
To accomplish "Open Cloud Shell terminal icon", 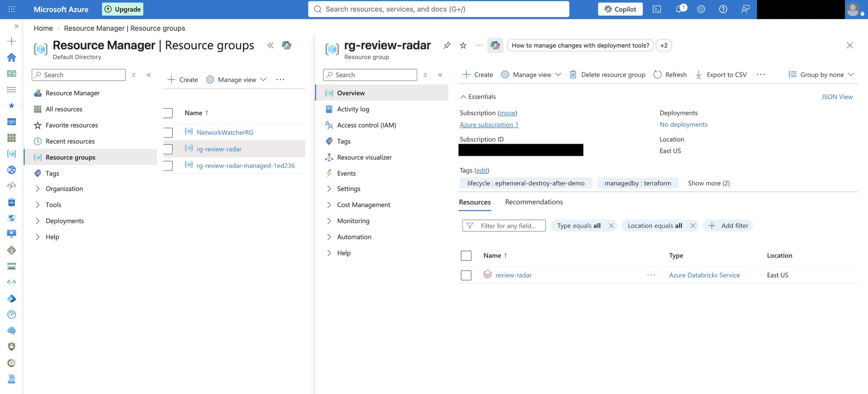I will pos(657,9).
